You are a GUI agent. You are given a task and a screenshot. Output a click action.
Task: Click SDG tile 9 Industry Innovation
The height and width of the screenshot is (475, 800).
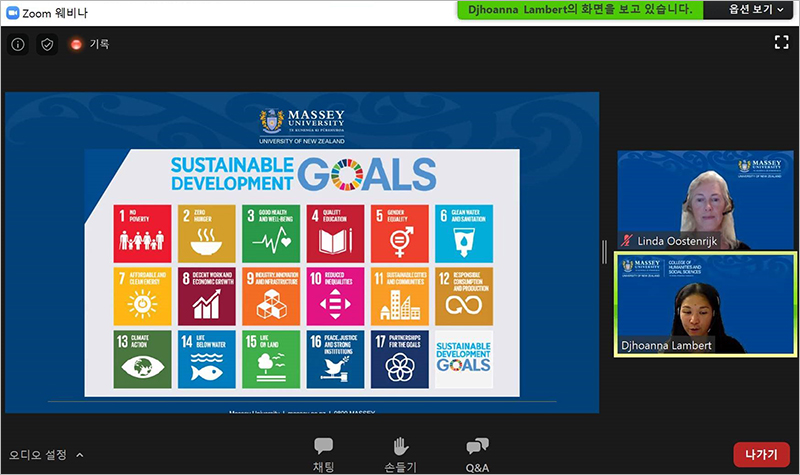(x=271, y=296)
